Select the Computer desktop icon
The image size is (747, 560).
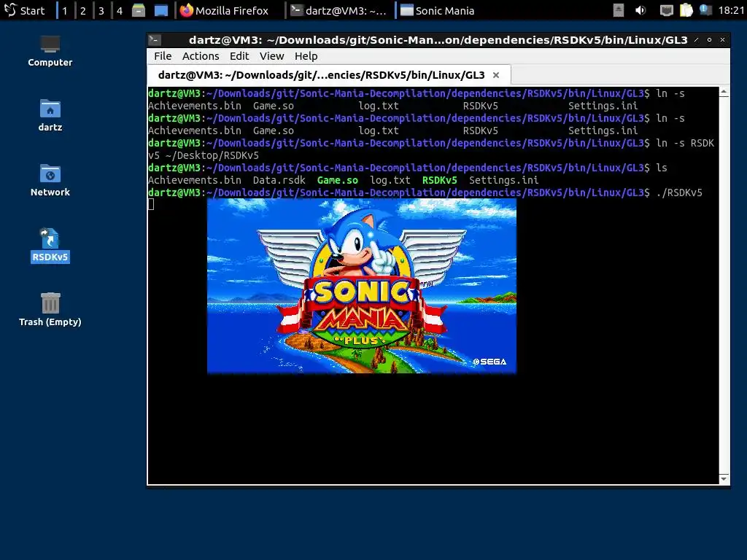(50, 51)
